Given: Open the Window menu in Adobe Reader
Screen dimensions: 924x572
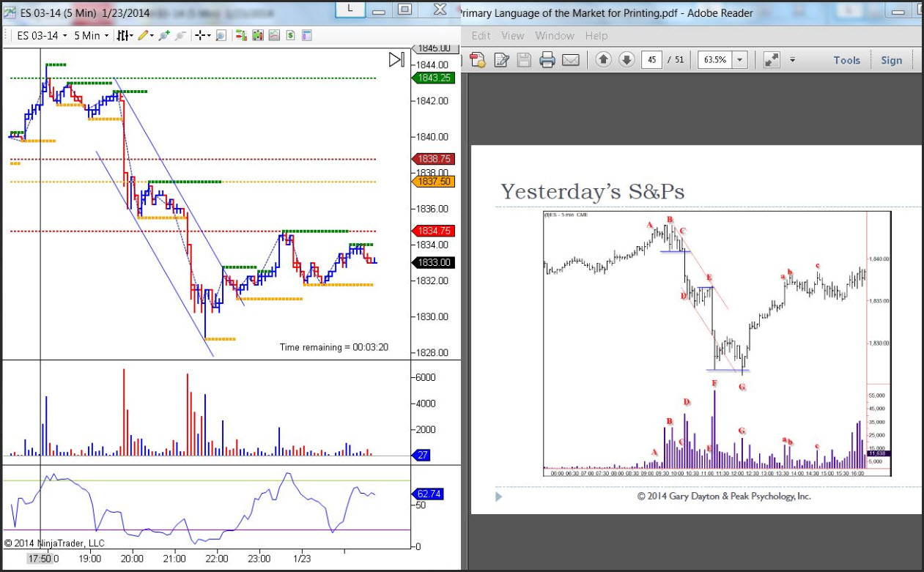Looking at the screenshot, I should point(554,35).
